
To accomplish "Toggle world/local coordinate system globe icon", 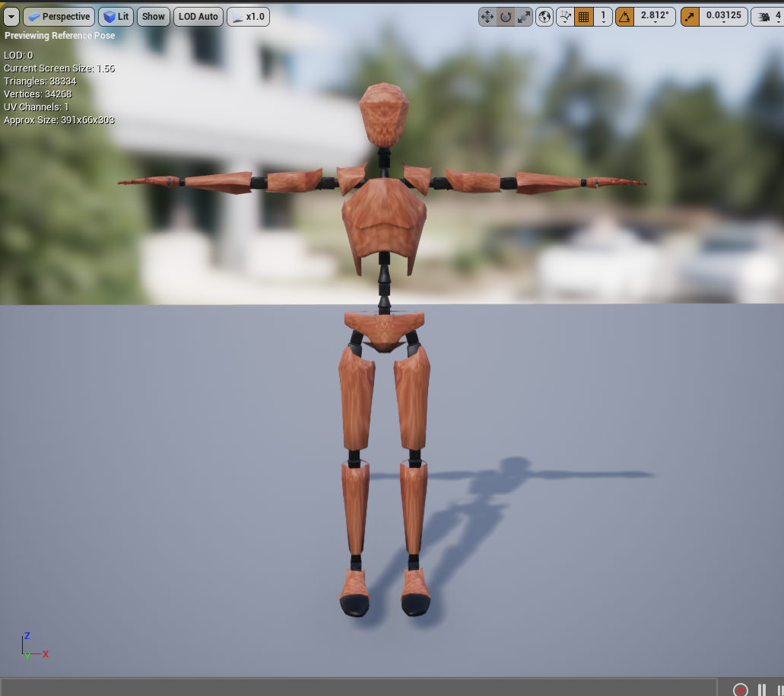I will click(x=544, y=17).
